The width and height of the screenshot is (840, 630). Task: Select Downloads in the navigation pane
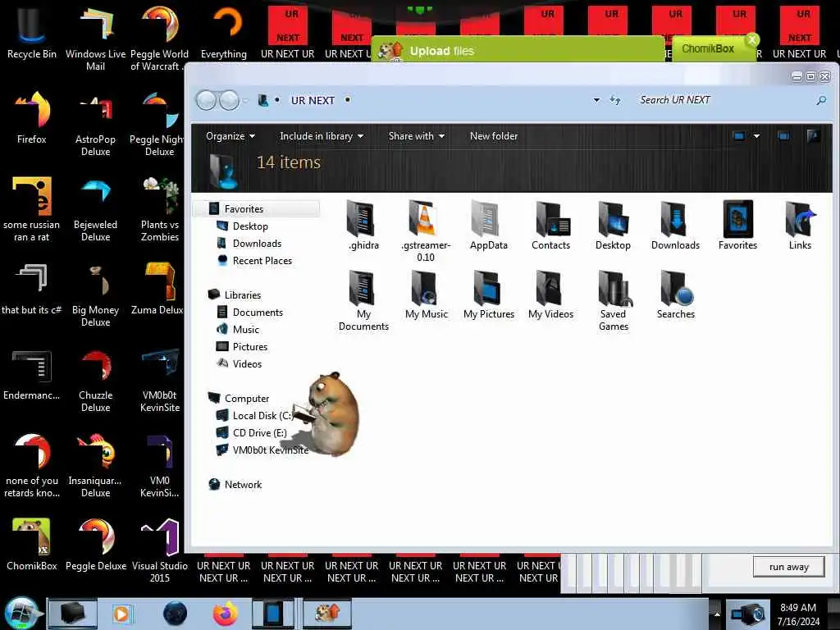click(257, 243)
